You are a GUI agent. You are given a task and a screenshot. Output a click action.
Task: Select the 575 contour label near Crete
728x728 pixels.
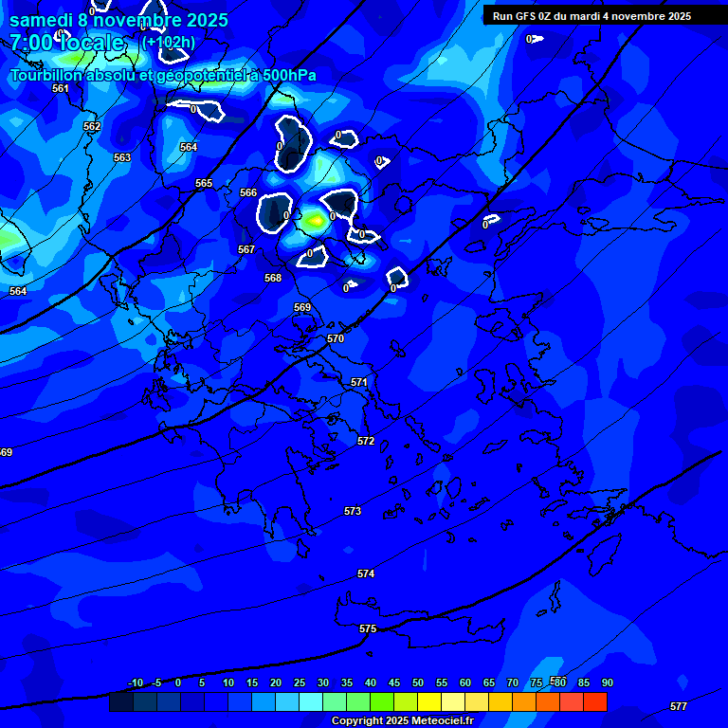click(368, 628)
